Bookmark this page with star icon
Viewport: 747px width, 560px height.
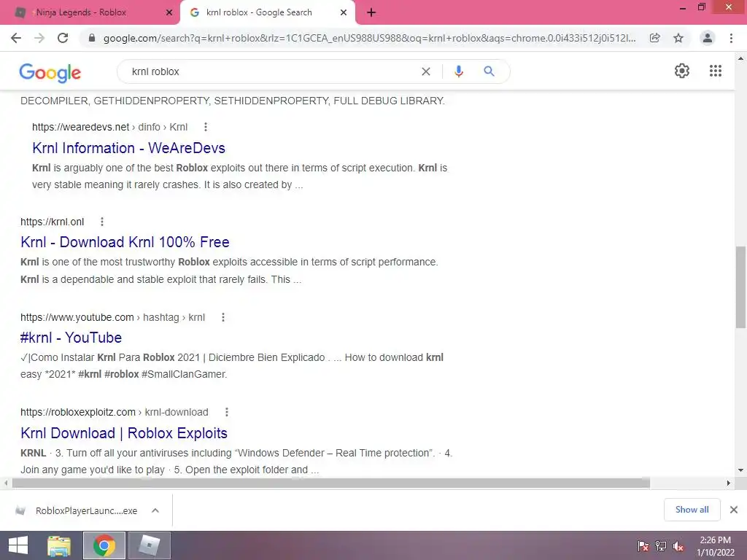(x=678, y=38)
